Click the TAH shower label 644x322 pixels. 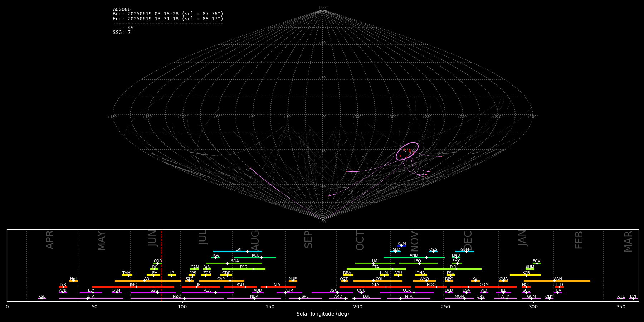[x=126, y=273]
